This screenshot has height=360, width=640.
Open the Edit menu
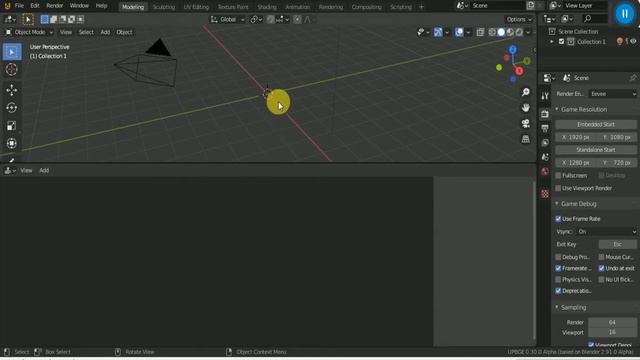pyautogui.click(x=35, y=6)
